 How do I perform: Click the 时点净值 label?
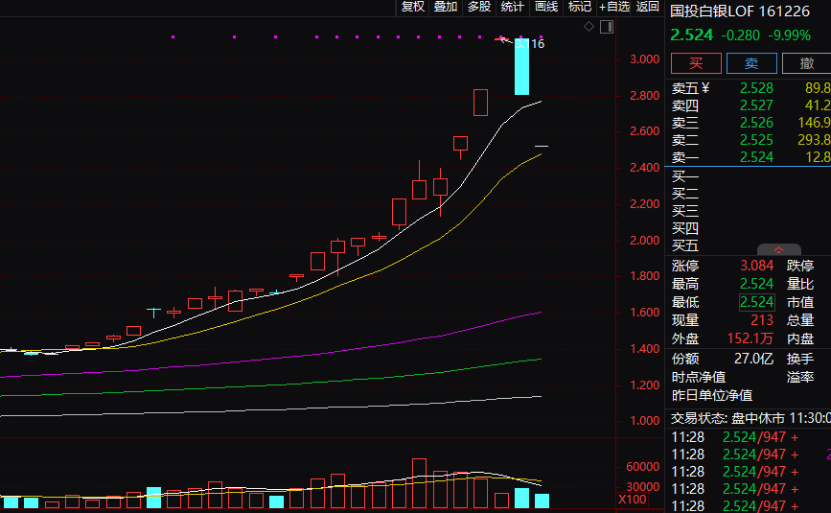coord(699,378)
